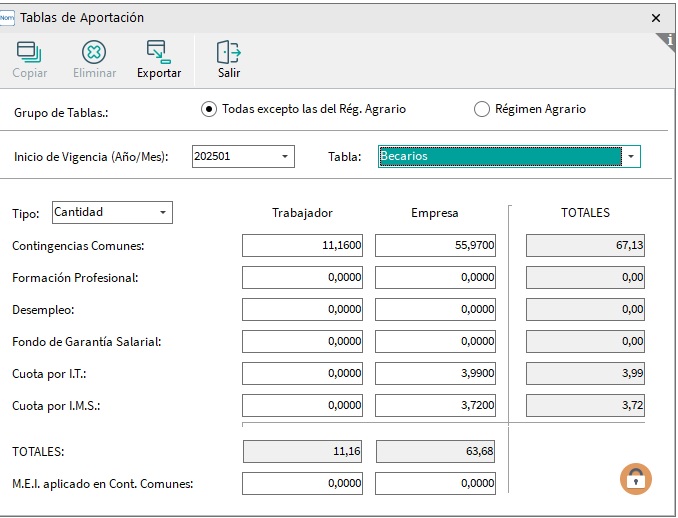The width and height of the screenshot is (678, 518).
Task: Select Todas excepto las del Rég. Agrario
Action: click(209, 109)
